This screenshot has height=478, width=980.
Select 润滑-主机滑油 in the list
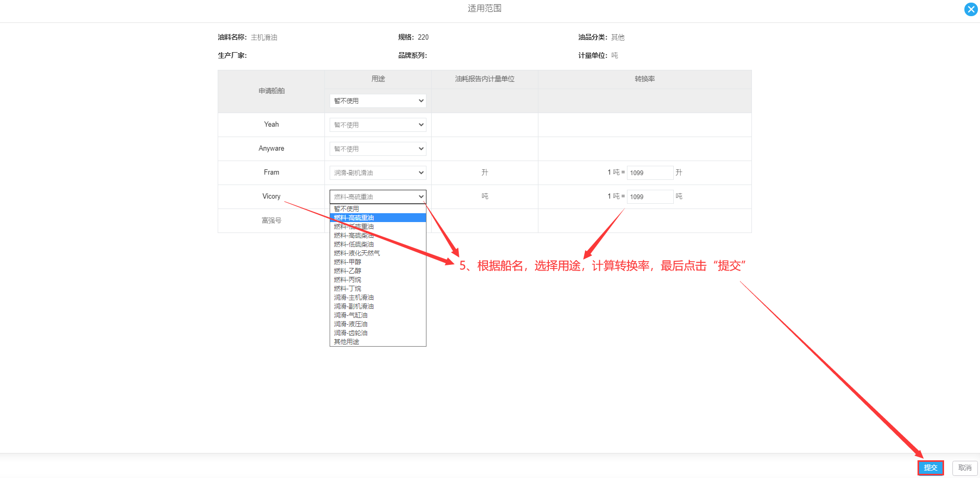(x=378, y=297)
